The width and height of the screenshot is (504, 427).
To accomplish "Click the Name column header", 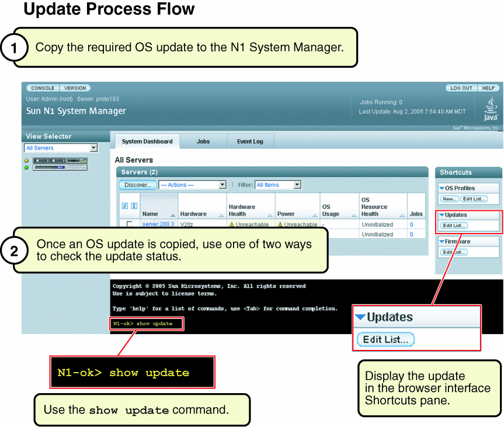I will [x=150, y=214].
